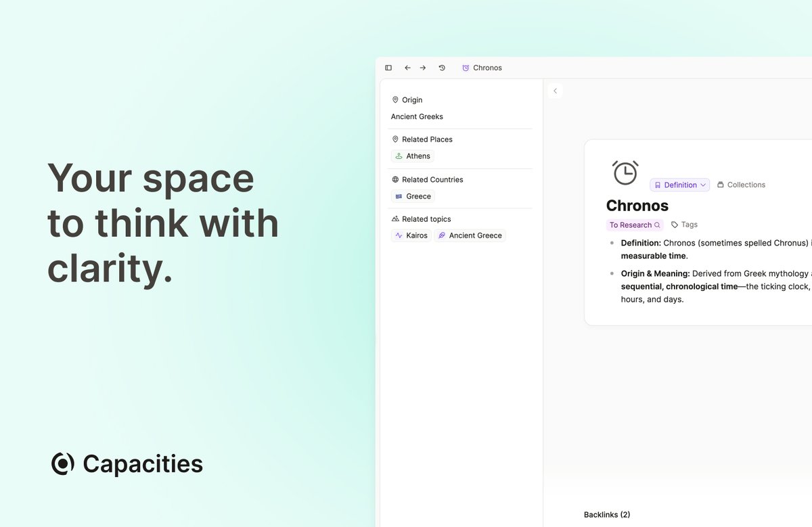Click the Related topics shapes icon
Screen dimensions: 812x527
(395, 219)
